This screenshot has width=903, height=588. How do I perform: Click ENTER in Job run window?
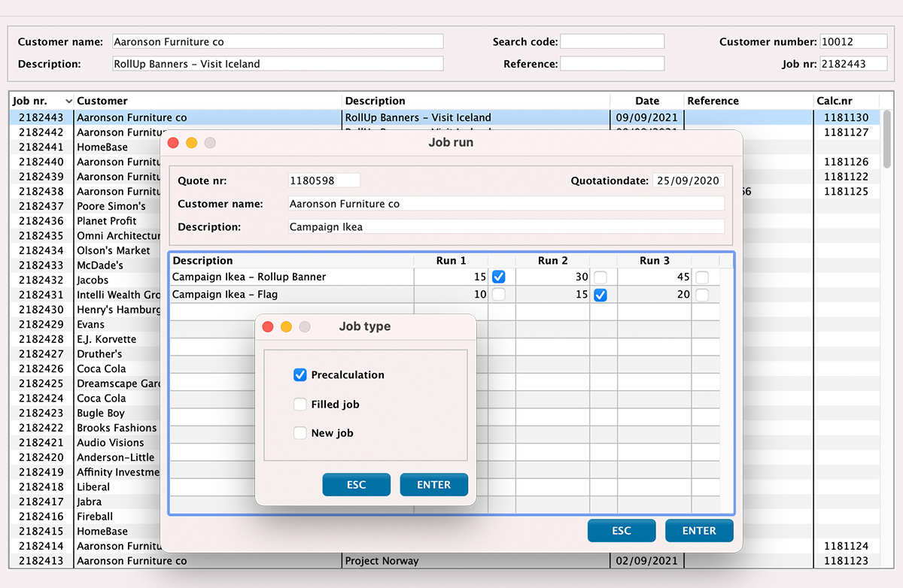click(x=699, y=531)
